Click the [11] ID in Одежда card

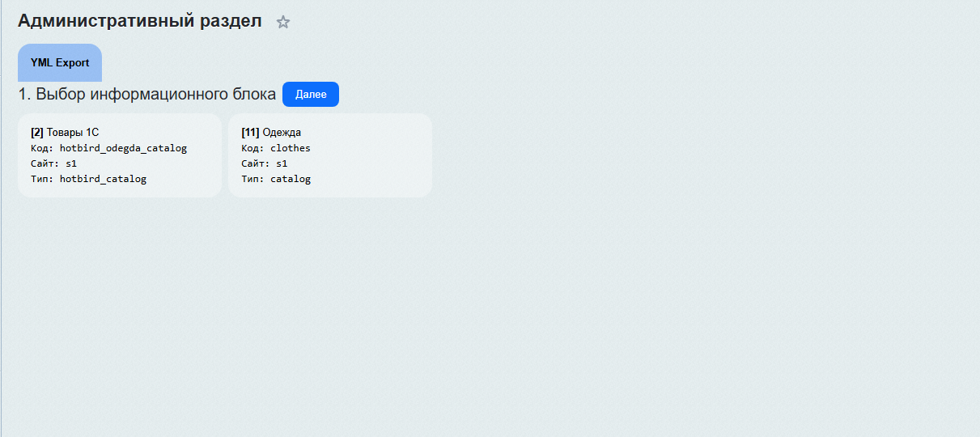[x=250, y=132]
